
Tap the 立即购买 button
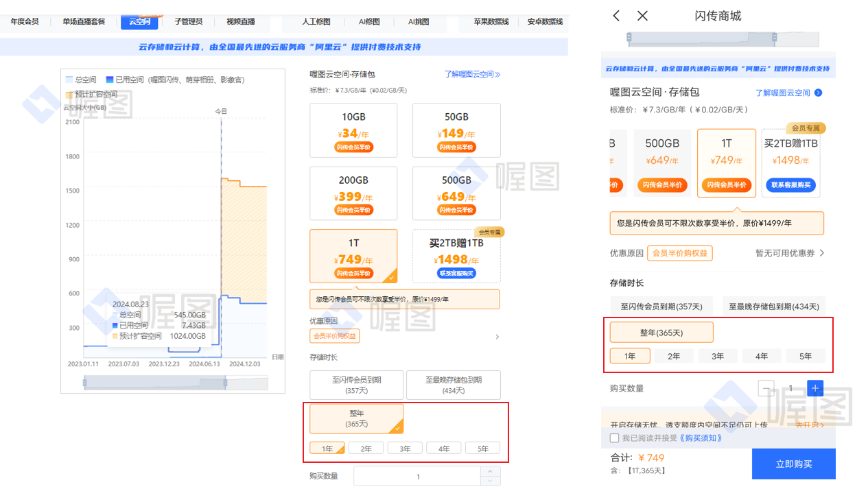pyautogui.click(x=794, y=464)
